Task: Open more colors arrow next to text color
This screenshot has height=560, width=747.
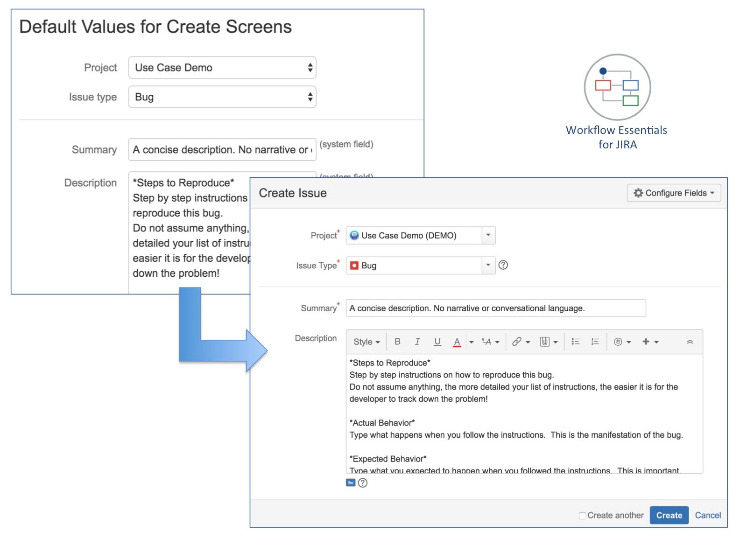Action: (471, 342)
